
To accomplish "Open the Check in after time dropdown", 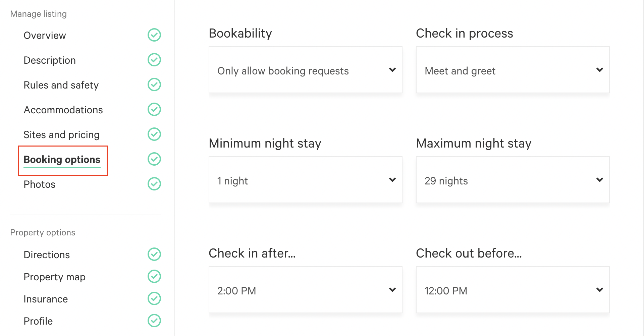I will click(305, 290).
